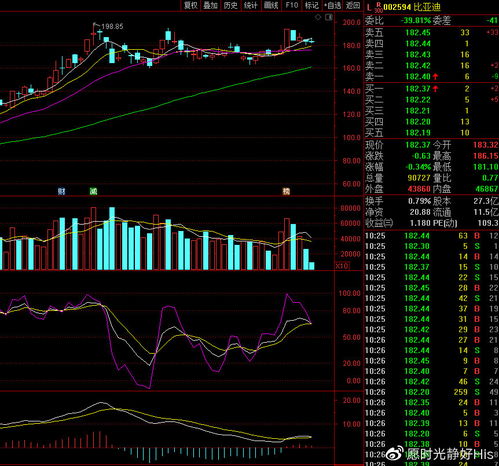The height and width of the screenshot is (466, 499).
Task: Open the 统计 statistics tool
Action: [x=251, y=5]
